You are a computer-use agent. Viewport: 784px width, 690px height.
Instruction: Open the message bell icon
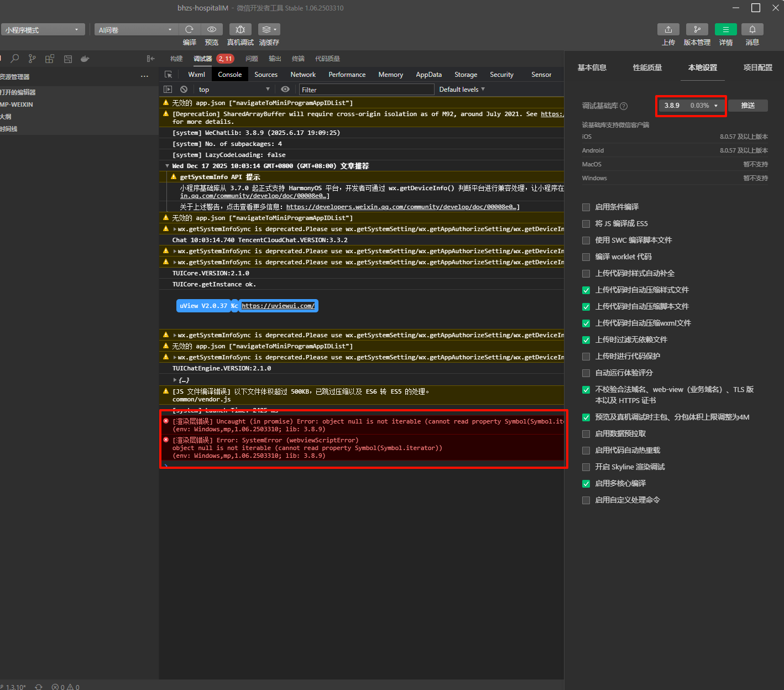pos(752,29)
